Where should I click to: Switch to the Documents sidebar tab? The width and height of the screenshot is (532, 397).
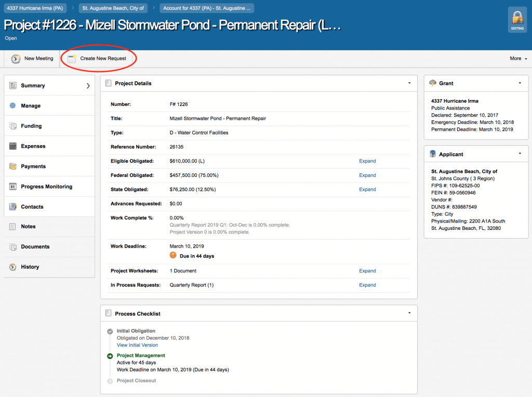(35, 247)
